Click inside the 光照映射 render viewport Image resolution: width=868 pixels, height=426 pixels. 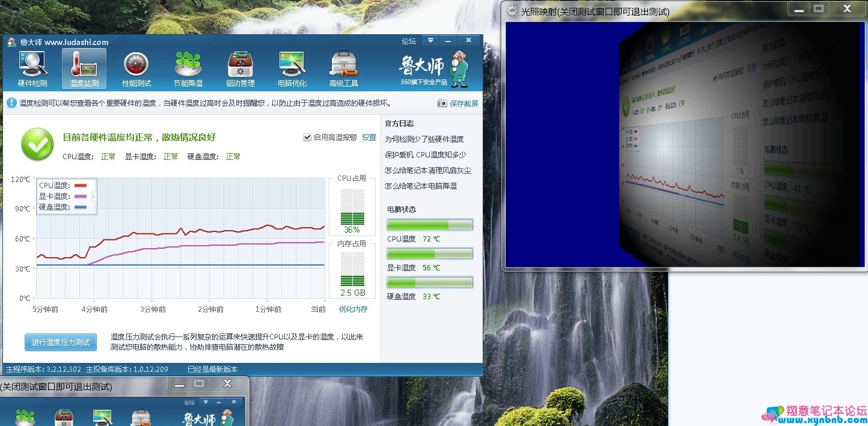[x=684, y=145]
